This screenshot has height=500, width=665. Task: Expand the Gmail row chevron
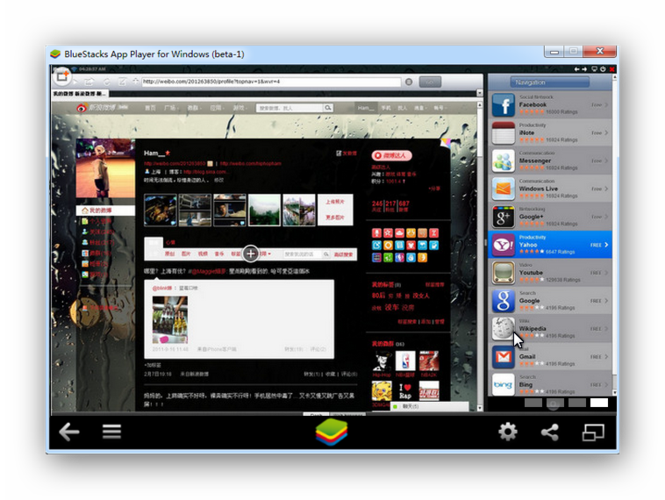coord(606,357)
